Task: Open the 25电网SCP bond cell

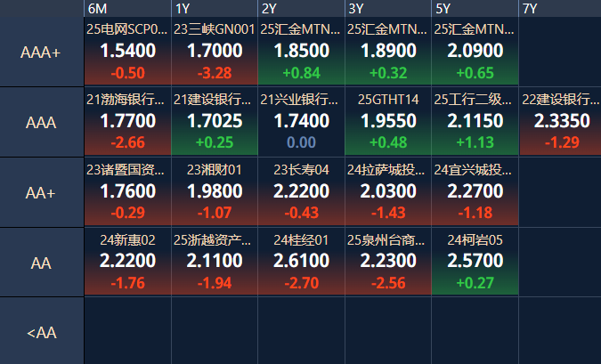Action: click(127, 53)
